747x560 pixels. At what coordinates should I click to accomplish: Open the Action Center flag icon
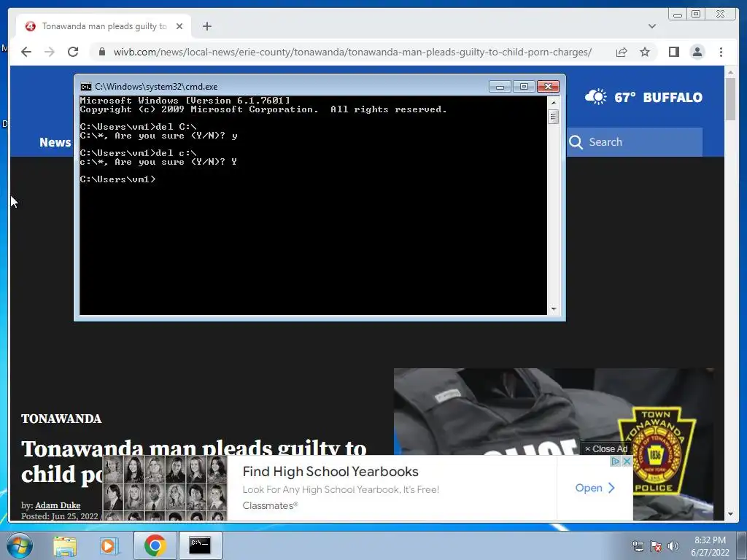[656, 546]
